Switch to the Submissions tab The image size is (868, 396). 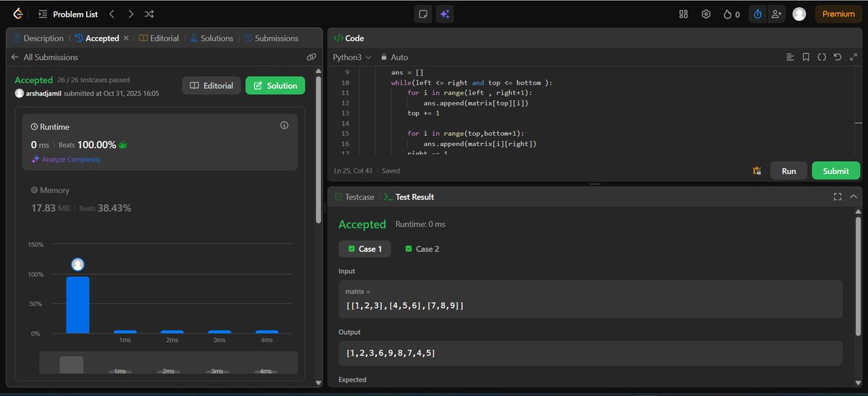(271, 38)
